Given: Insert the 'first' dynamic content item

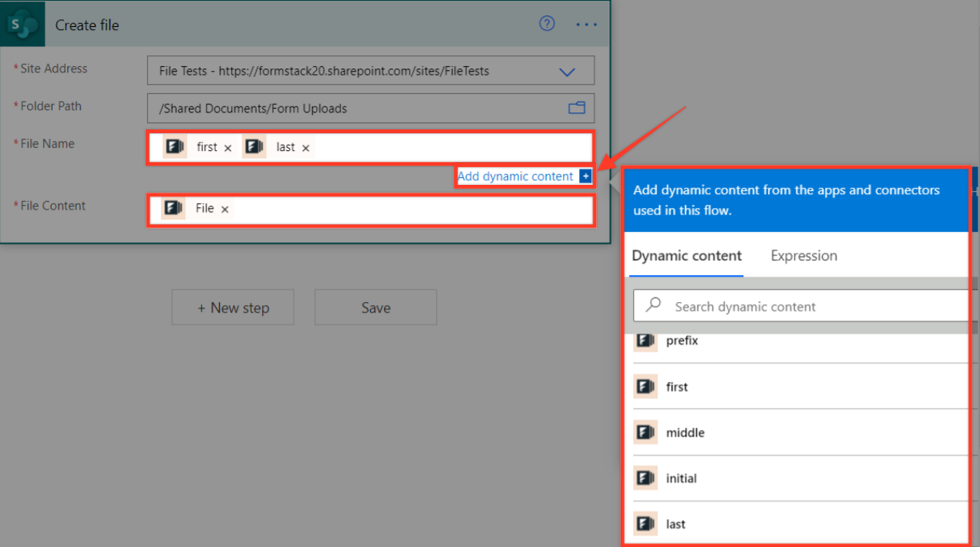Looking at the screenshot, I should pos(677,387).
